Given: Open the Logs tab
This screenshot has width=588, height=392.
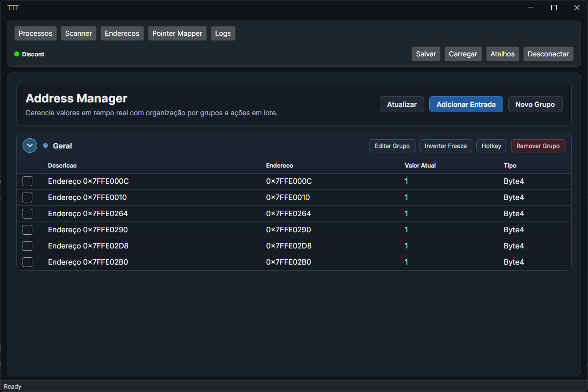Looking at the screenshot, I should [223, 33].
